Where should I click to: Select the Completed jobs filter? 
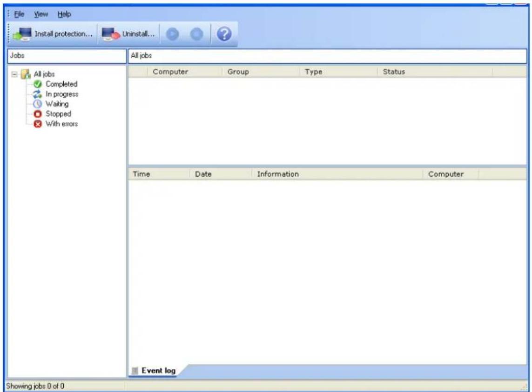[61, 84]
